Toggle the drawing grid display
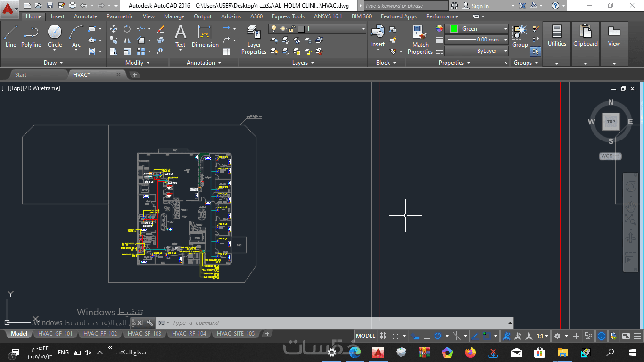Screen dimensions: 644x362 (x=384, y=336)
